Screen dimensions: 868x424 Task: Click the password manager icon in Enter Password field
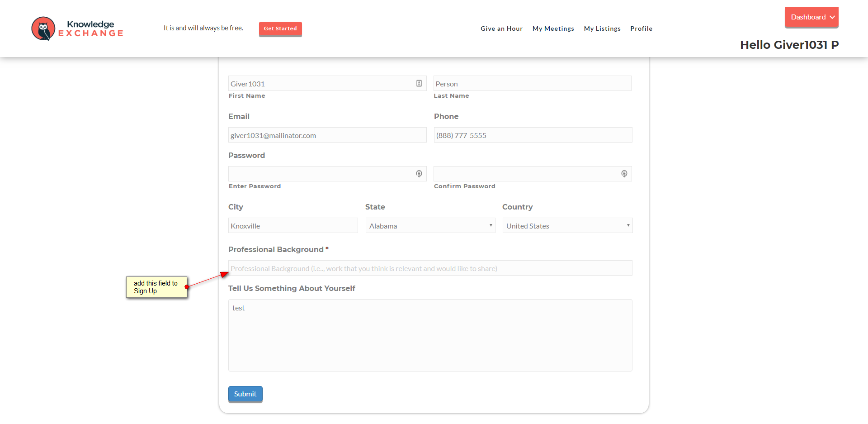[x=419, y=174]
